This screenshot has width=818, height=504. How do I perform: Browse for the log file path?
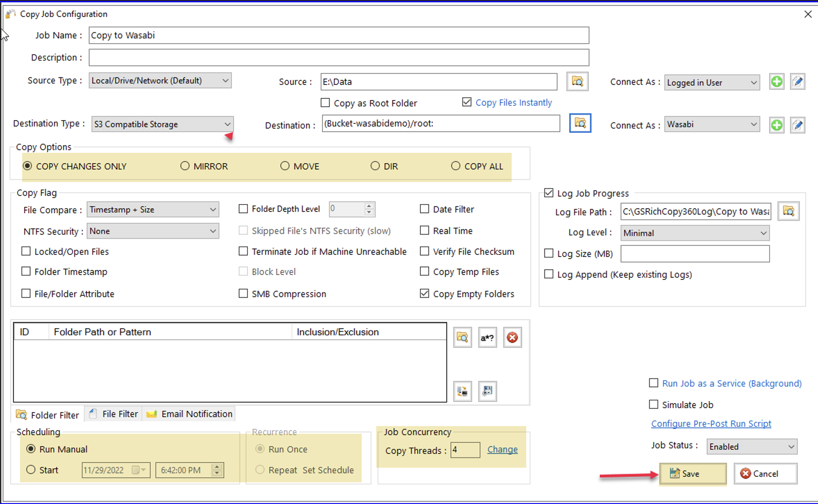(789, 211)
